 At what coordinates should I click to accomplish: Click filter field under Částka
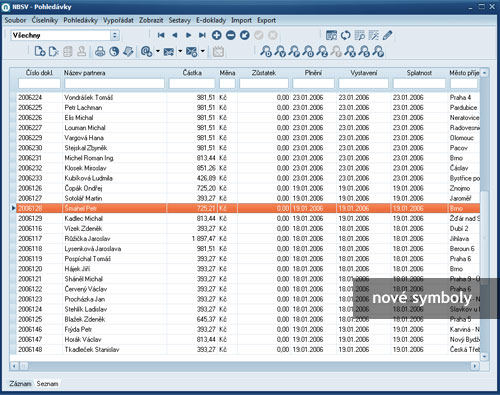(192, 83)
